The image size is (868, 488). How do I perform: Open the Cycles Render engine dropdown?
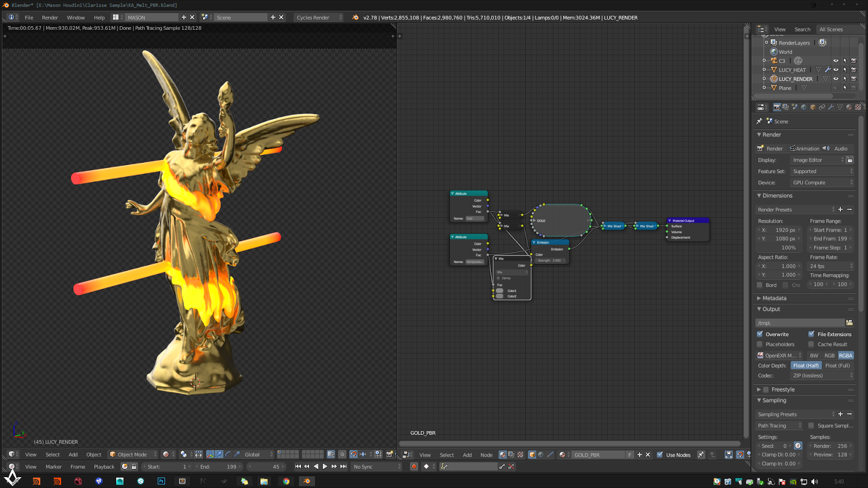click(x=318, y=17)
